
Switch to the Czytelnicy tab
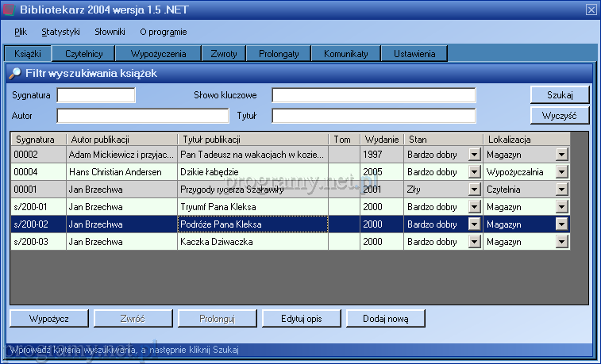coord(84,54)
